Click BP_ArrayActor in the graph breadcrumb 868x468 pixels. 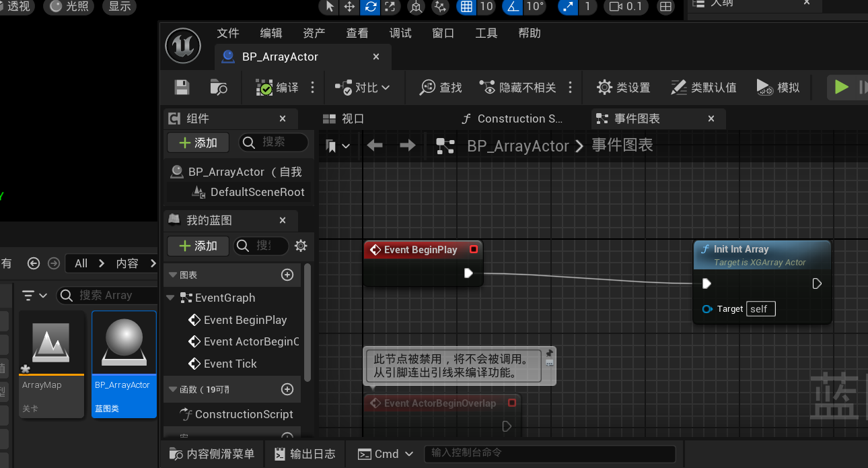coord(517,146)
